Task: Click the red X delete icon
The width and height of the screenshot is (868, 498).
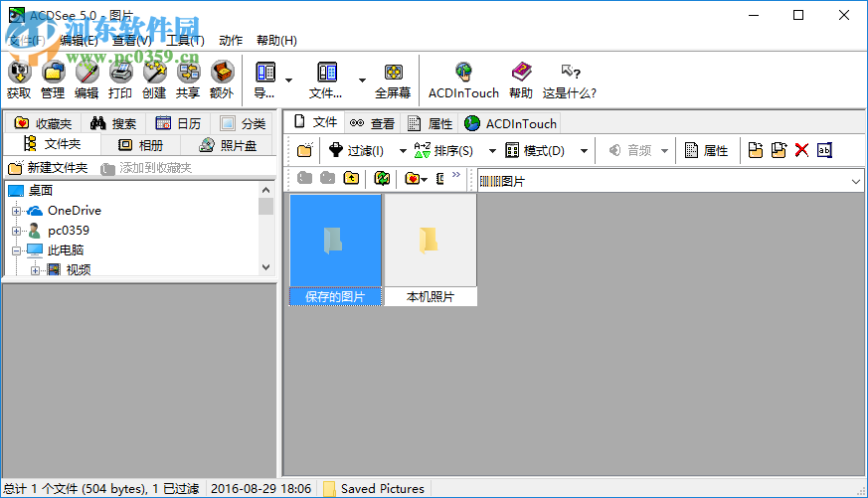Action: [x=801, y=150]
